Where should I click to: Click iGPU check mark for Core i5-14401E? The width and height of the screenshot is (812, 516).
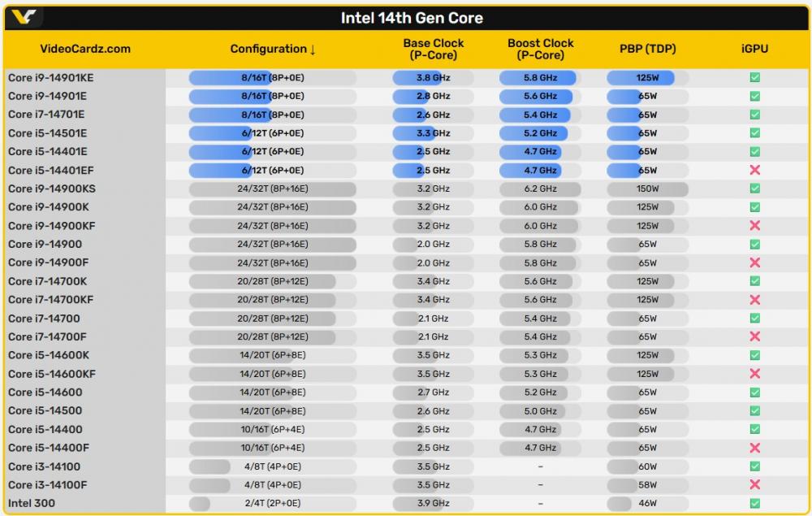pyautogui.click(x=755, y=151)
